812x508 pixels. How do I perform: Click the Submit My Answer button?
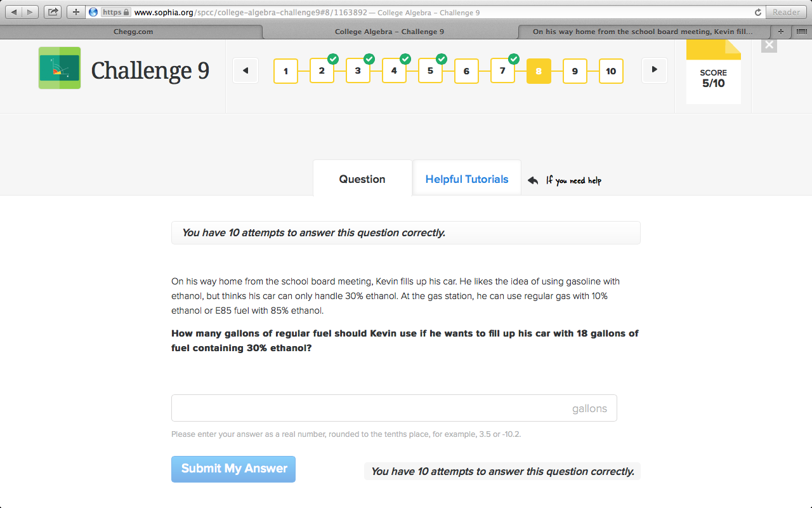(233, 469)
